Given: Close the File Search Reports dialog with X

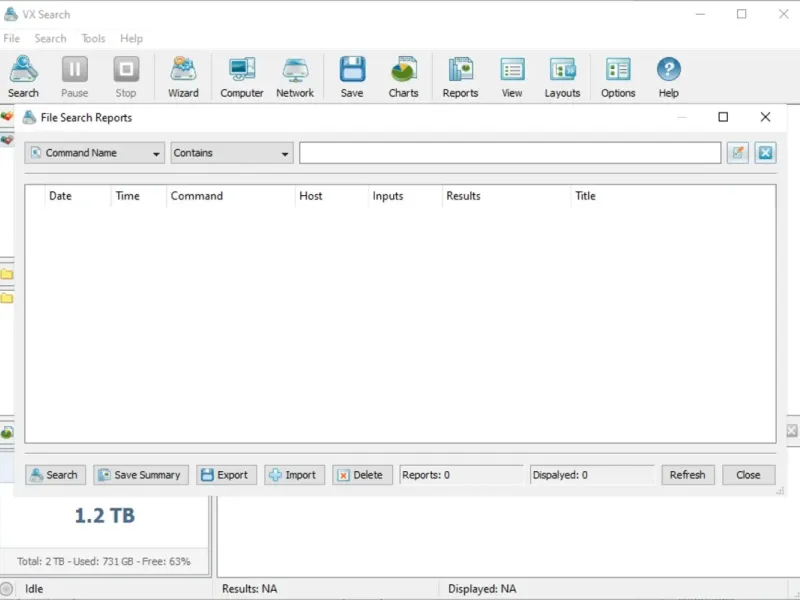Looking at the screenshot, I should click(x=765, y=117).
